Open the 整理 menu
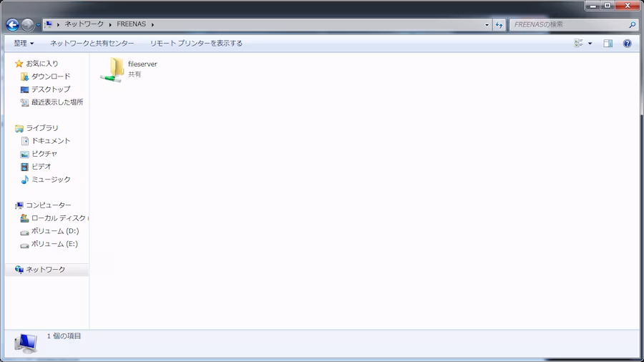 pyautogui.click(x=24, y=43)
